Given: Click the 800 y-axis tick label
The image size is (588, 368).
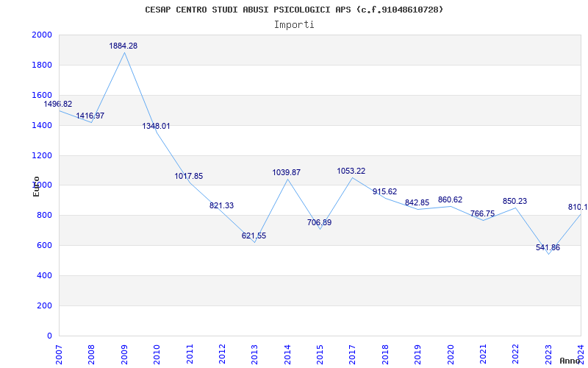Looking at the screenshot, I should click(x=44, y=216).
